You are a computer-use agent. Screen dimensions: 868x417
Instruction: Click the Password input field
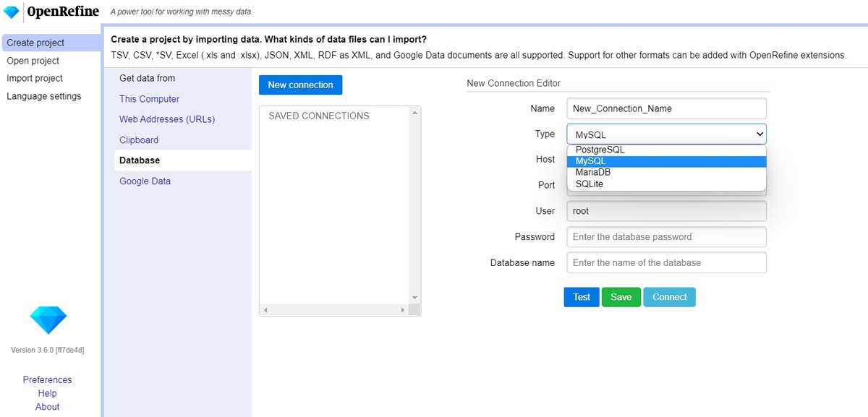[x=666, y=237]
